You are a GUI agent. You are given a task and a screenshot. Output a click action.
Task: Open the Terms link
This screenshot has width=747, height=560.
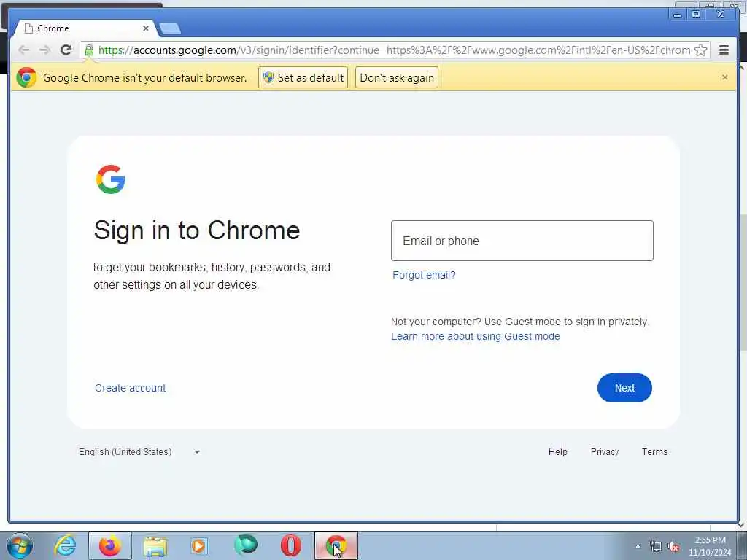tap(654, 452)
